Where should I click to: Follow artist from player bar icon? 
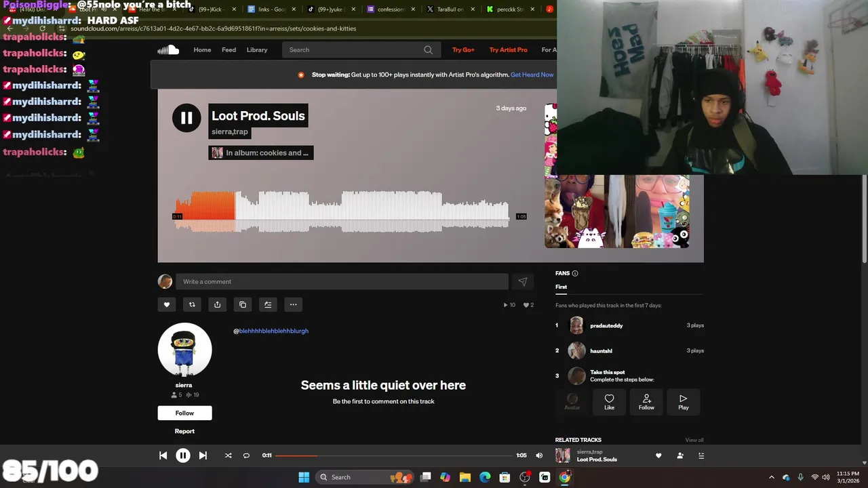point(680,455)
